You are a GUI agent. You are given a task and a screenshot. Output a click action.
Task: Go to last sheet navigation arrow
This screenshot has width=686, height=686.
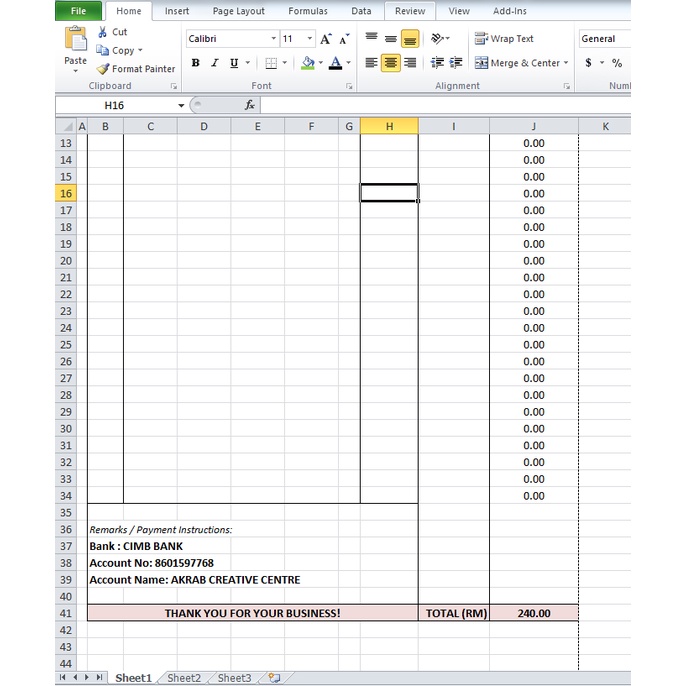click(x=99, y=677)
